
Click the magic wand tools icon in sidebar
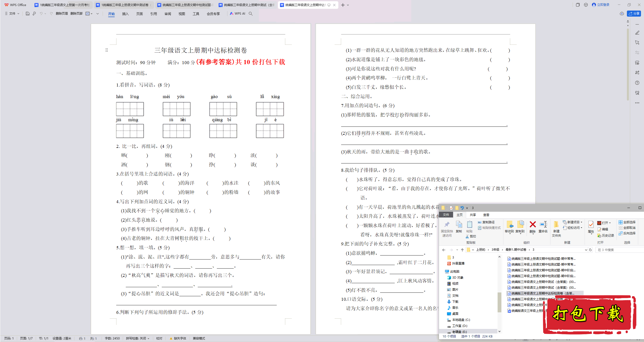pyautogui.click(x=637, y=73)
